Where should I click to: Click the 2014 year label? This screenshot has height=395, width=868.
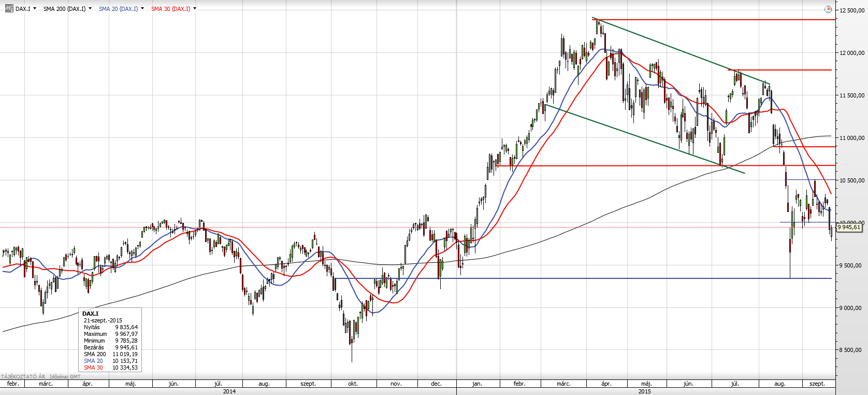click(229, 391)
